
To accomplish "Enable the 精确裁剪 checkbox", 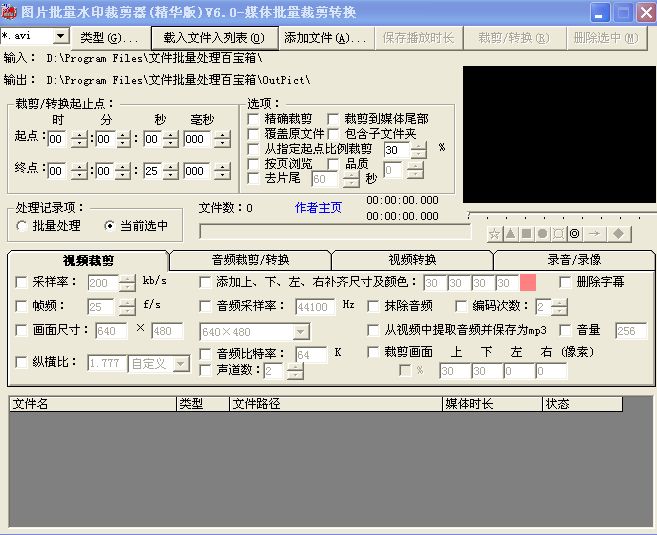I will 254,119.
